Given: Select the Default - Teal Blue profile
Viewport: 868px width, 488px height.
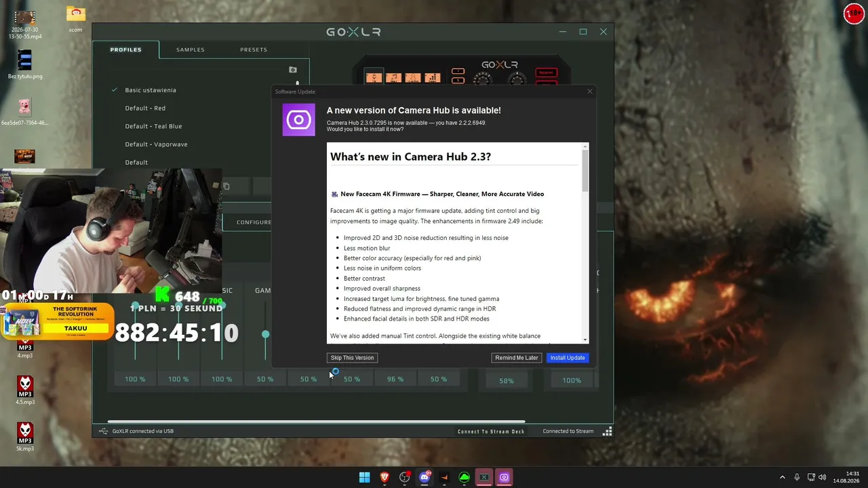Looking at the screenshot, I should (x=153, y=126).
